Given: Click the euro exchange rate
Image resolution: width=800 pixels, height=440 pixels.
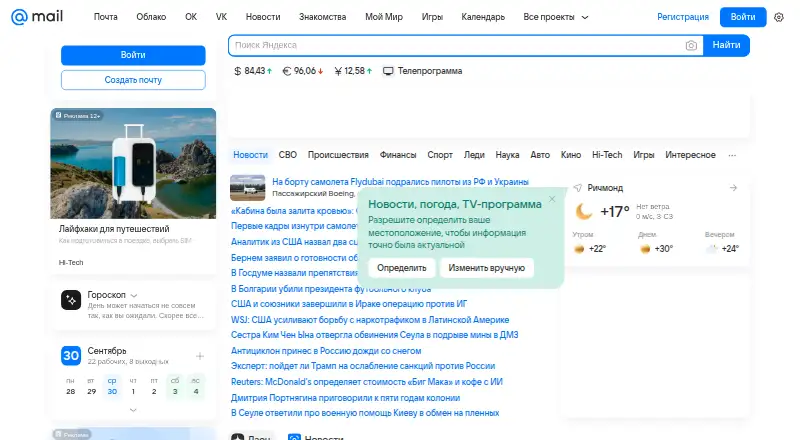Looking at the screenshot, I should coord(303,71).
